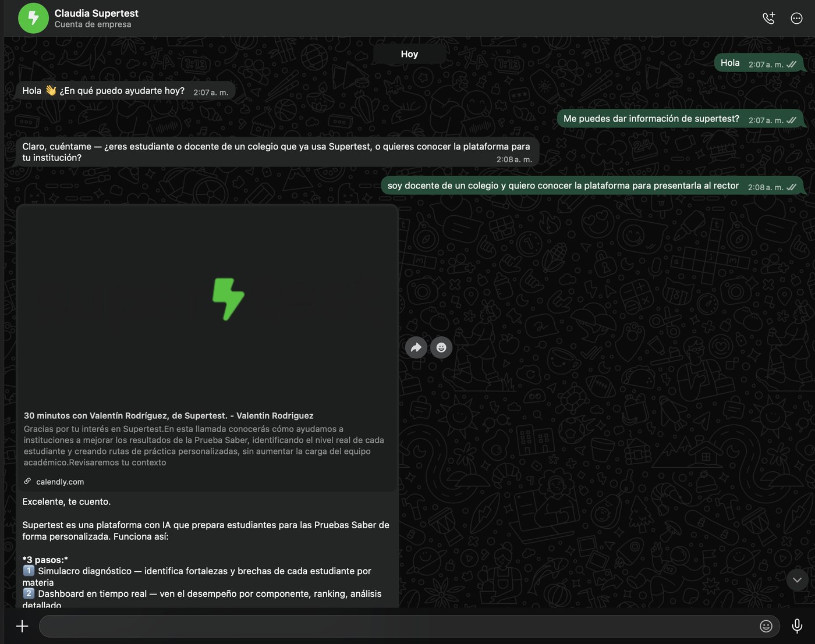This screenshot has height=644, width=815.
Task: Open Claudia Supertest profile avatar
Action: pyautogui.click(x=33, y=18)
